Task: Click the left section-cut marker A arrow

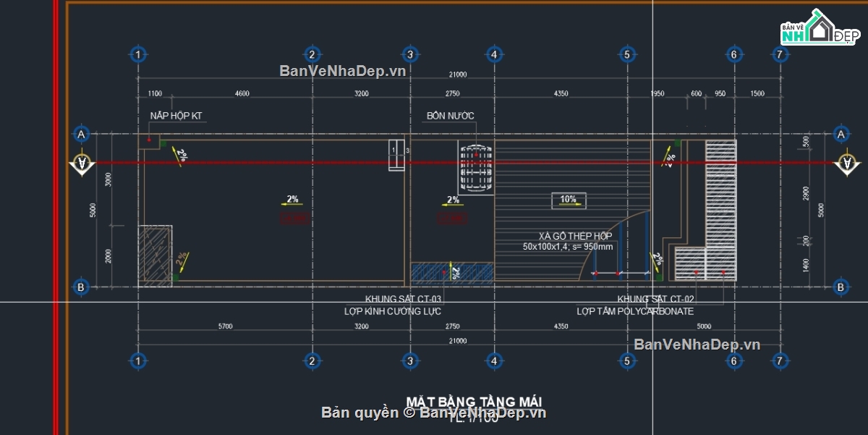Action: click(82, 164)
